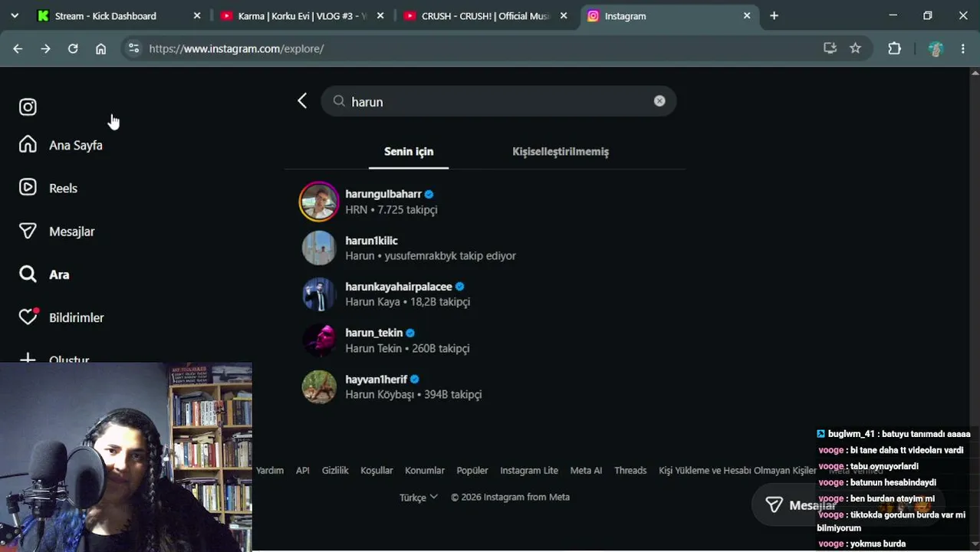The image size is (980, 552).
Task: Click Harun Kaya • 18,2B takipçi text
Action: click(407, 301)
